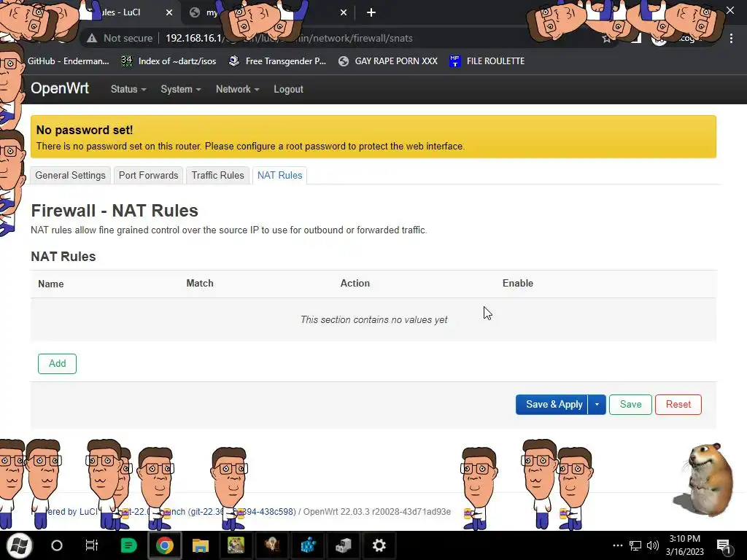Open the volume tray icon
747x560 pixels.
pyautogui.click(x=653, y=545)
